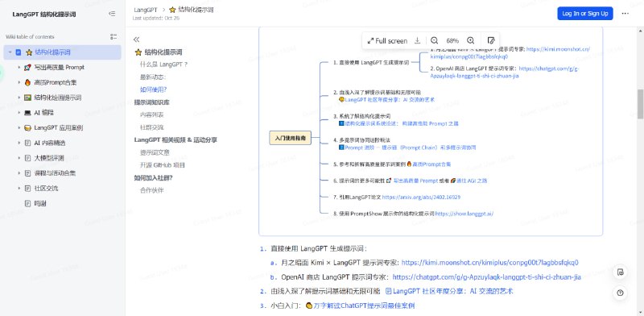Click the floating document icon above help button
The width and height of the screenshot is (644, 316).
point(620,272)
